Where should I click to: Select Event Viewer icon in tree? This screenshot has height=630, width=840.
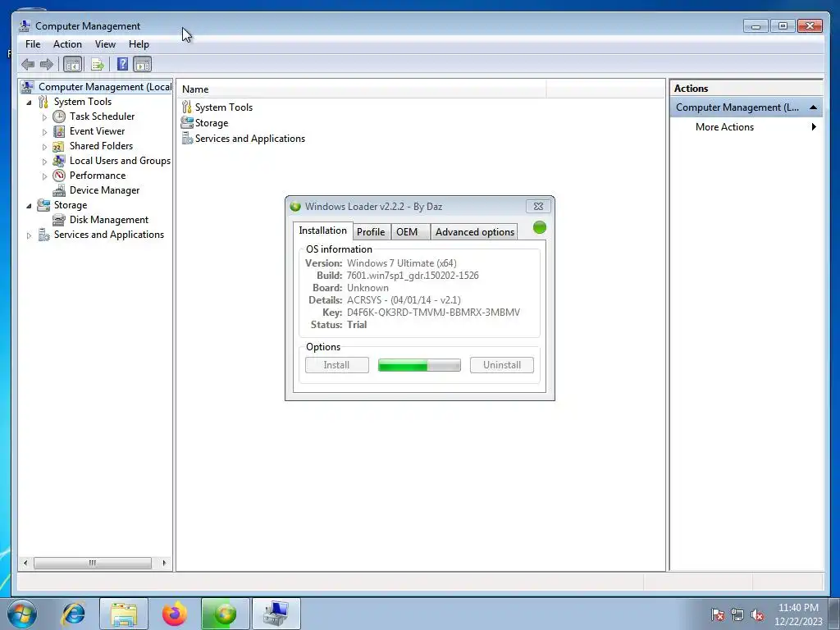pyautogui.click(x=59, y=131)
